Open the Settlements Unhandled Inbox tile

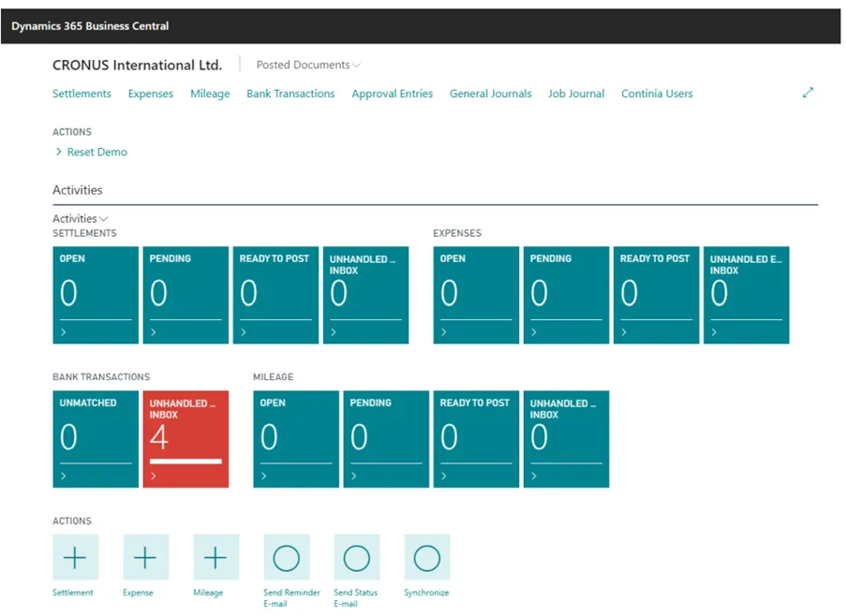(365, 295)
